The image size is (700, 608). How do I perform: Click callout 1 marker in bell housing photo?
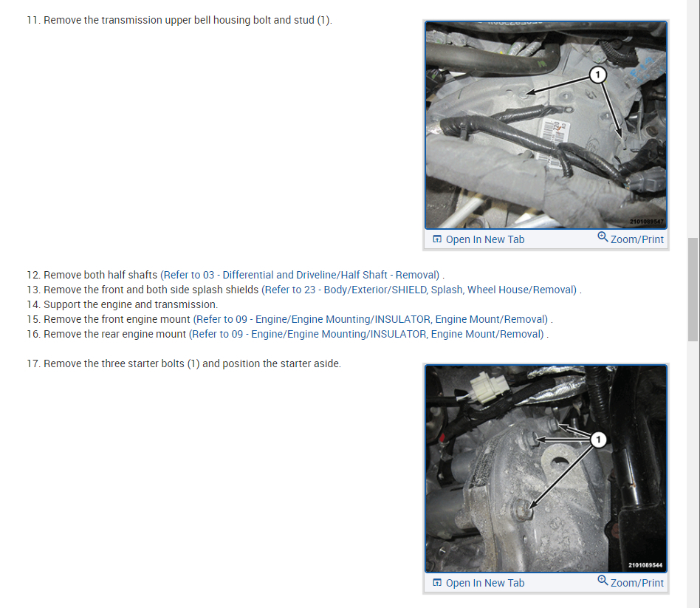[598, 75]
